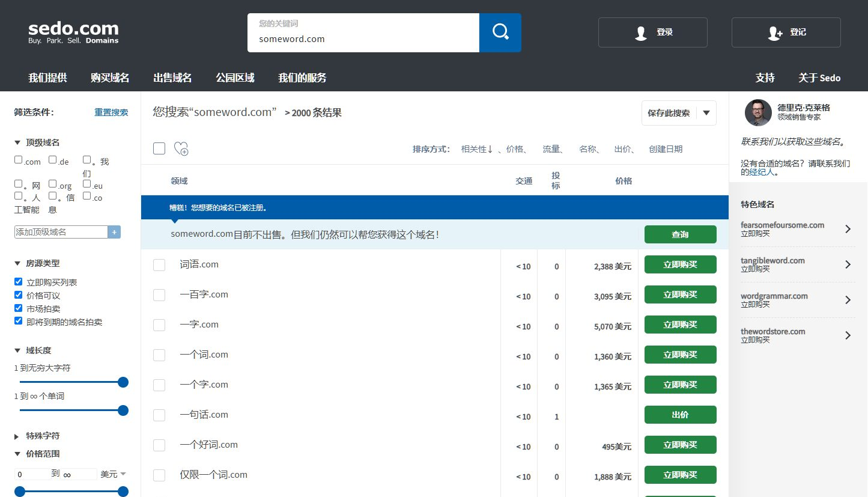Click the plus button next to add-TLD field
The width and height of the screenshot is (868, 497).
(114, 232)
